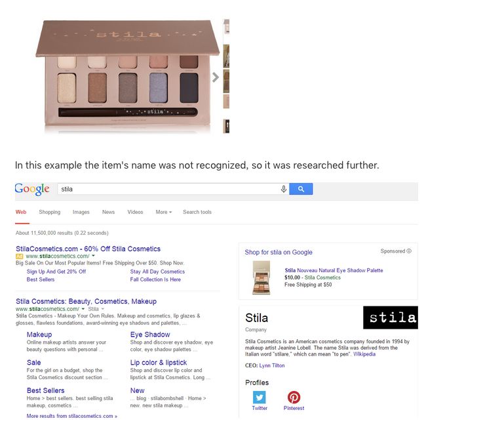Open the large Best Sellers sitelink
Image resolution: width=504 pixels, height=429 pixels.
click(46, 390)
